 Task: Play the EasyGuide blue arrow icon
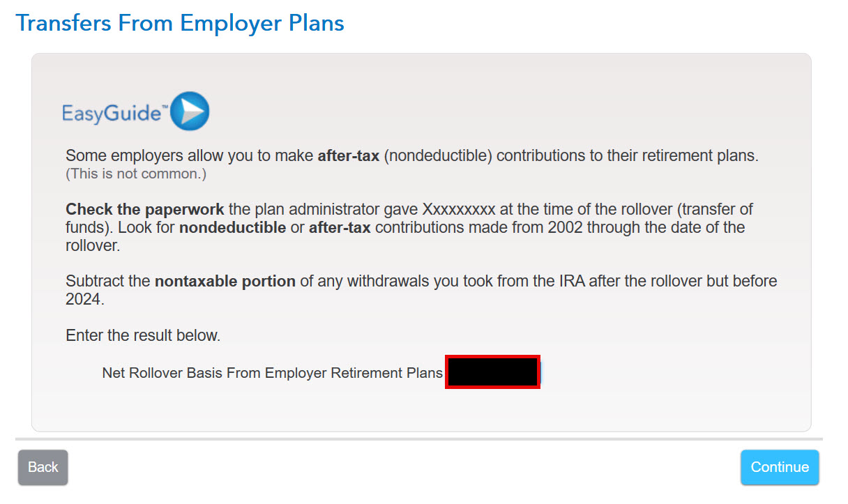[x=190, y=111]
